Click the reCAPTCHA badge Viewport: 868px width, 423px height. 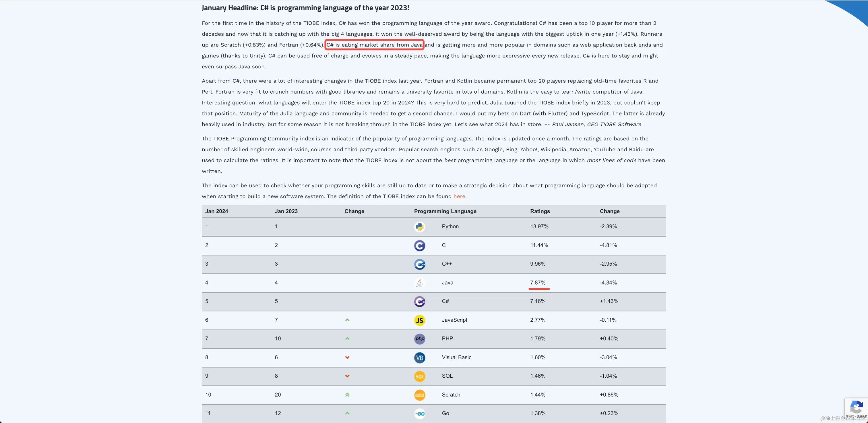coord(856,408)
